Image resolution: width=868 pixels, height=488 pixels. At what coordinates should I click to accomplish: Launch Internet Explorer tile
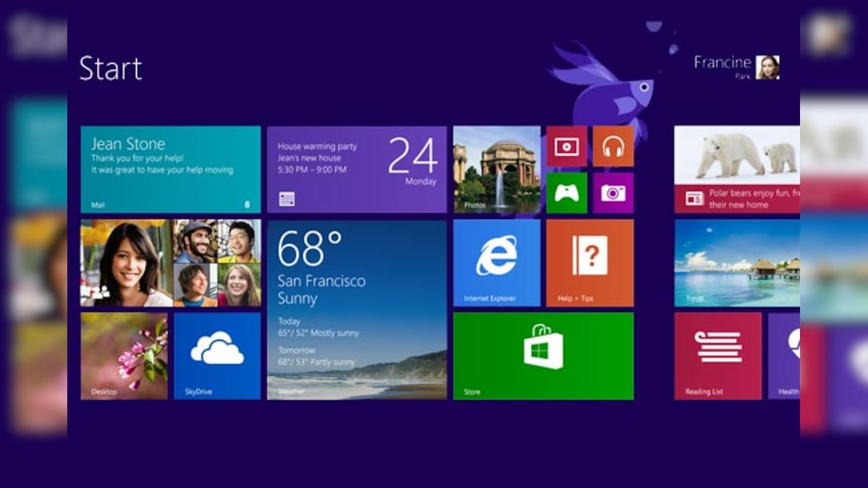(495, 262)
